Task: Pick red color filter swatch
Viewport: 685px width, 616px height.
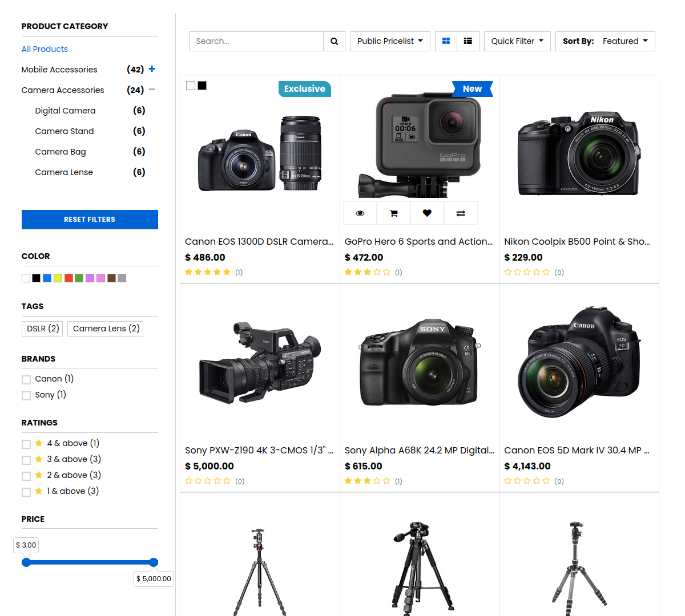Action: coord(68,278)
